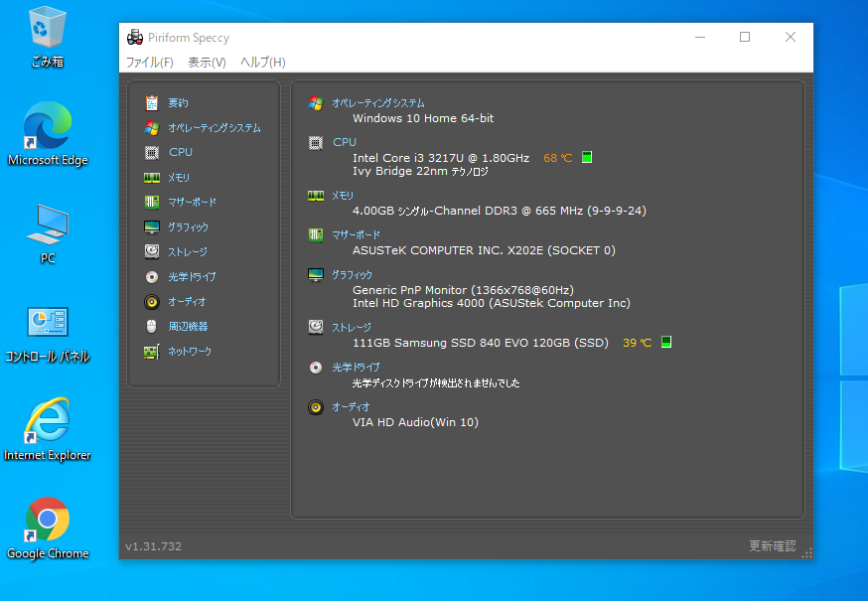Click version text v1.31.732
Viewport: 868px width, 601px height.
point(153,546)
